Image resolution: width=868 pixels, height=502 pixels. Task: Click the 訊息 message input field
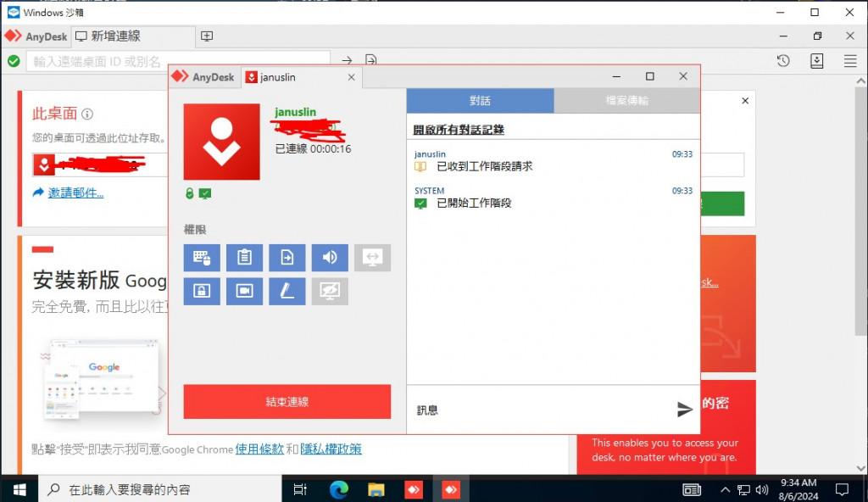click(540, 410)
